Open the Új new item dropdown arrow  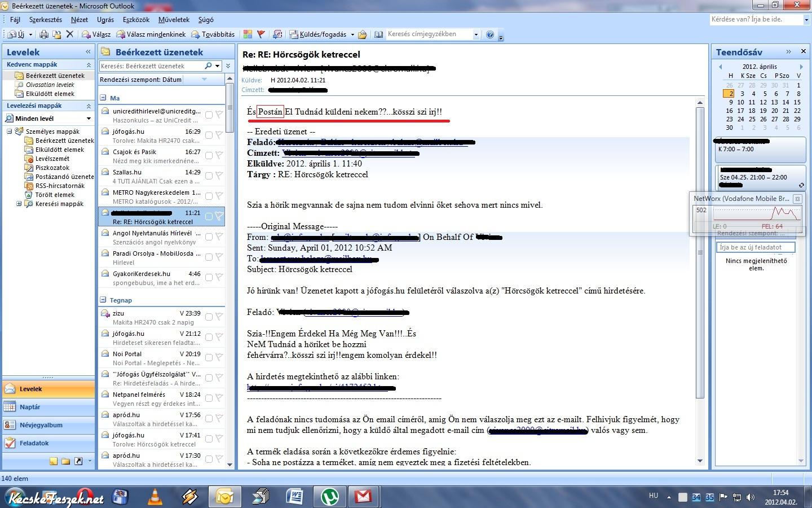(x=29, y=35)
